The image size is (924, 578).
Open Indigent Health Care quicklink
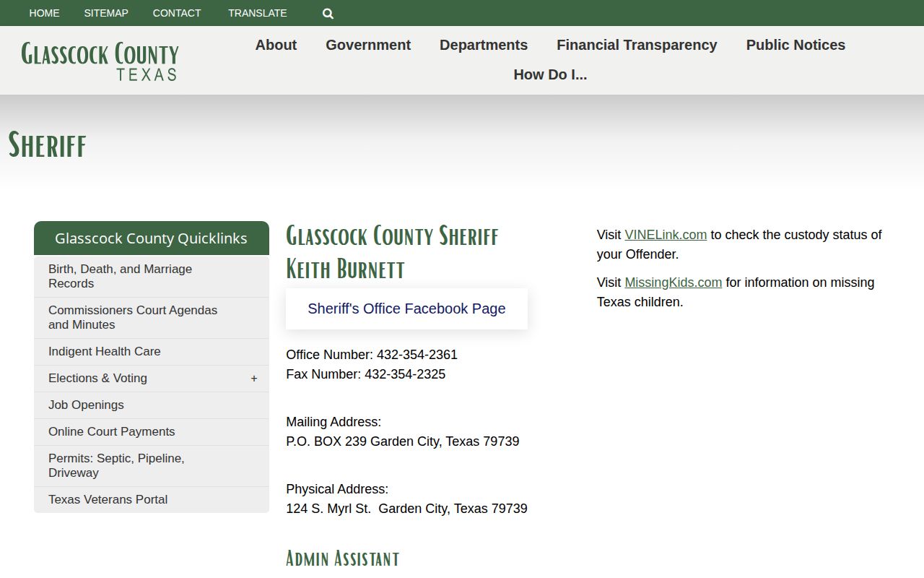[x=152, y=352]
